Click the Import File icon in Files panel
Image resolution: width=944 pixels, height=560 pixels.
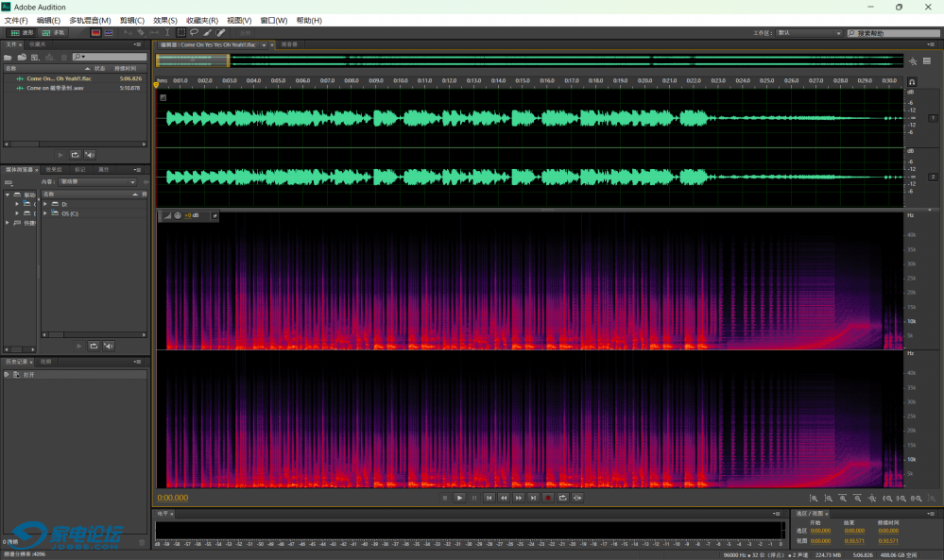click(22, 58)
